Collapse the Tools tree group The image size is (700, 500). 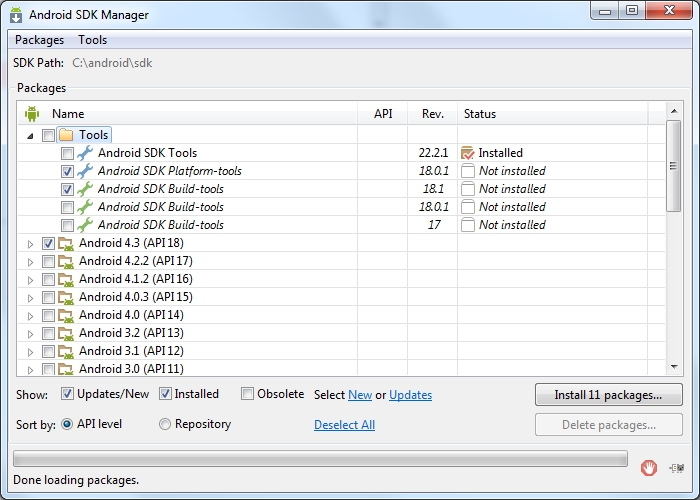(30, 135)
